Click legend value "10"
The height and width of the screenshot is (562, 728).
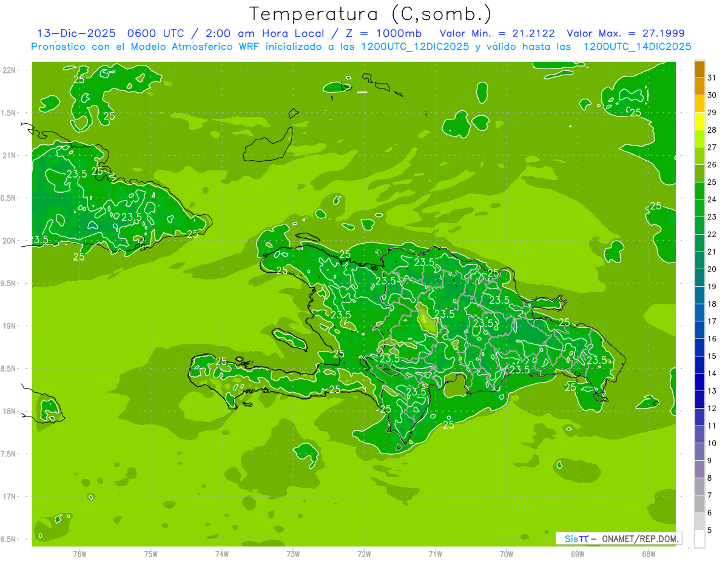[x=712, y=443]
